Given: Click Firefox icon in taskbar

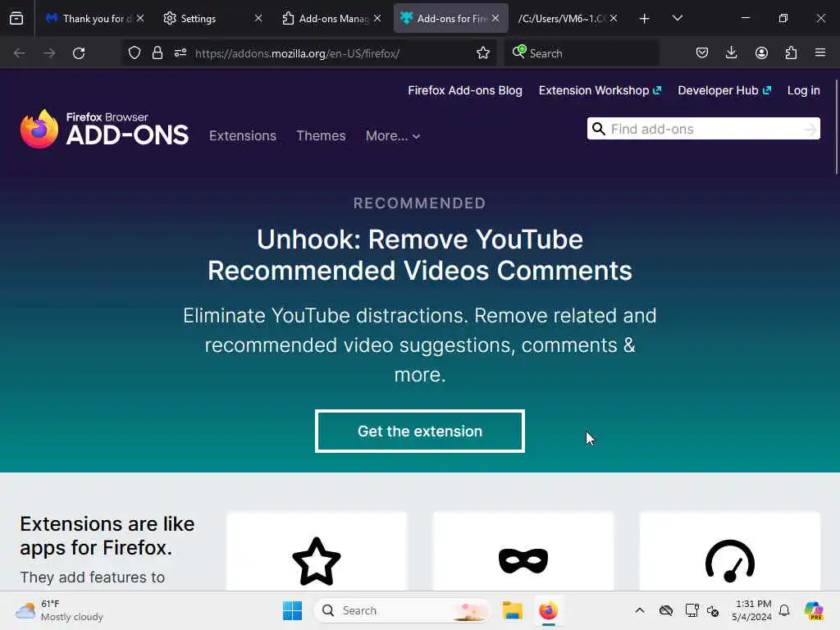Looking at the screenshot, I should [x=548, y=610].
